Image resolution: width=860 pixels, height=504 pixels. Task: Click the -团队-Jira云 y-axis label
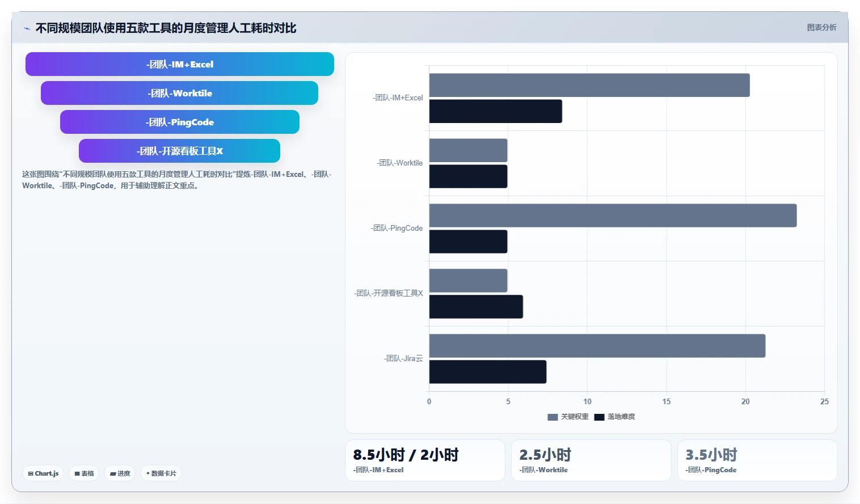(x=403, y=358)
